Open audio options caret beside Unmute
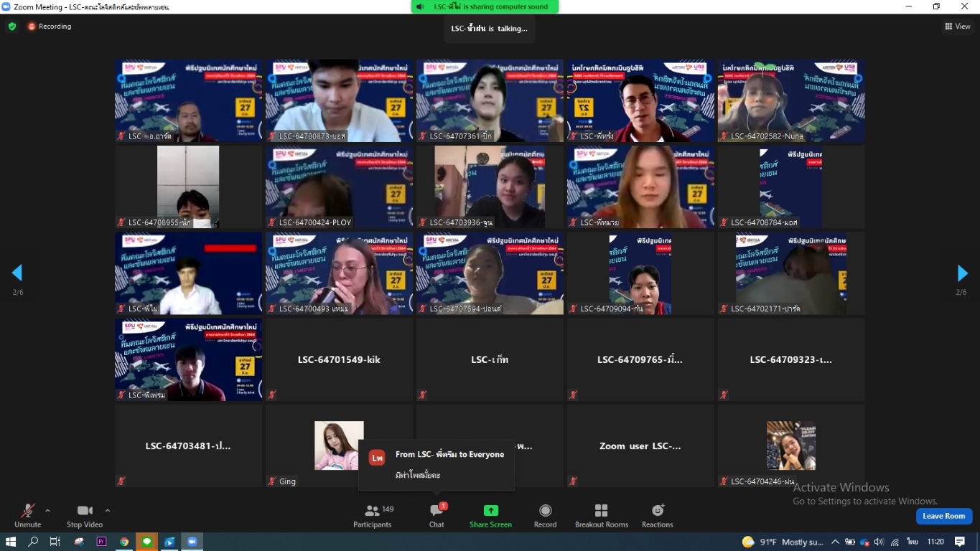 47,511
